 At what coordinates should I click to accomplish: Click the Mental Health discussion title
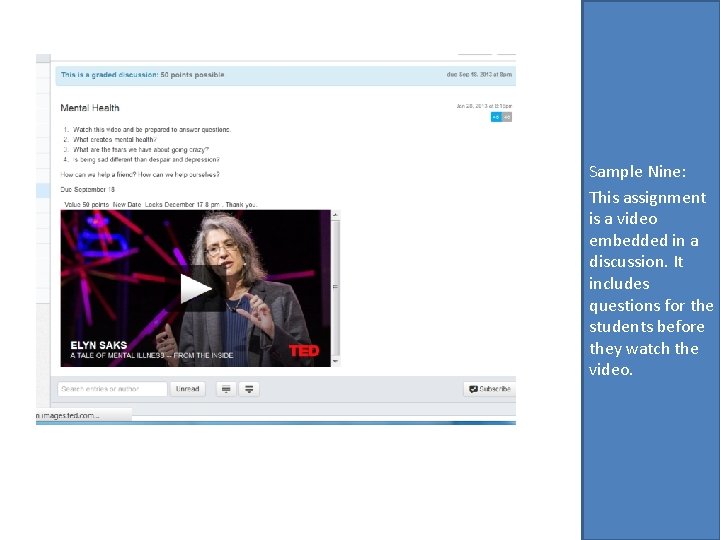(x=90, y=108)
